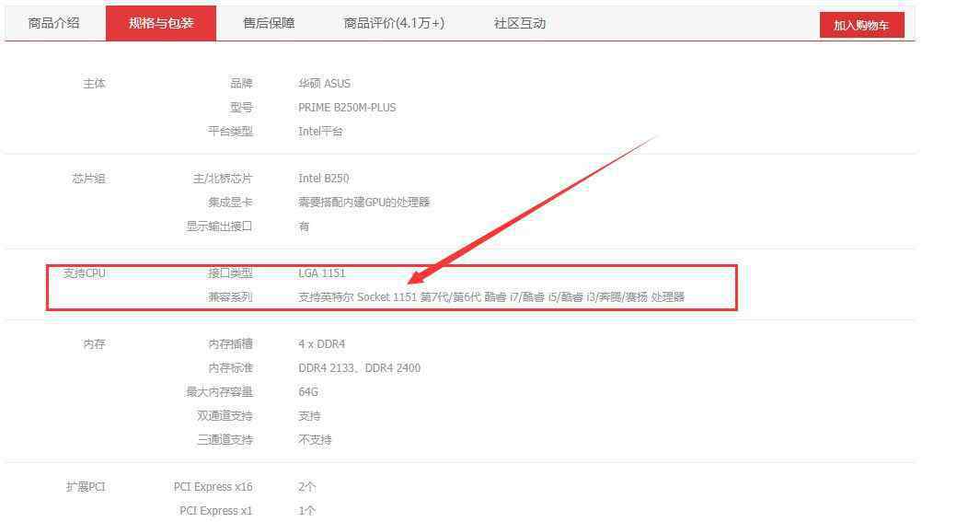The image size is (980, 522).
Task: Click the 双通道支持 row label
Action: tap(225, 416)
